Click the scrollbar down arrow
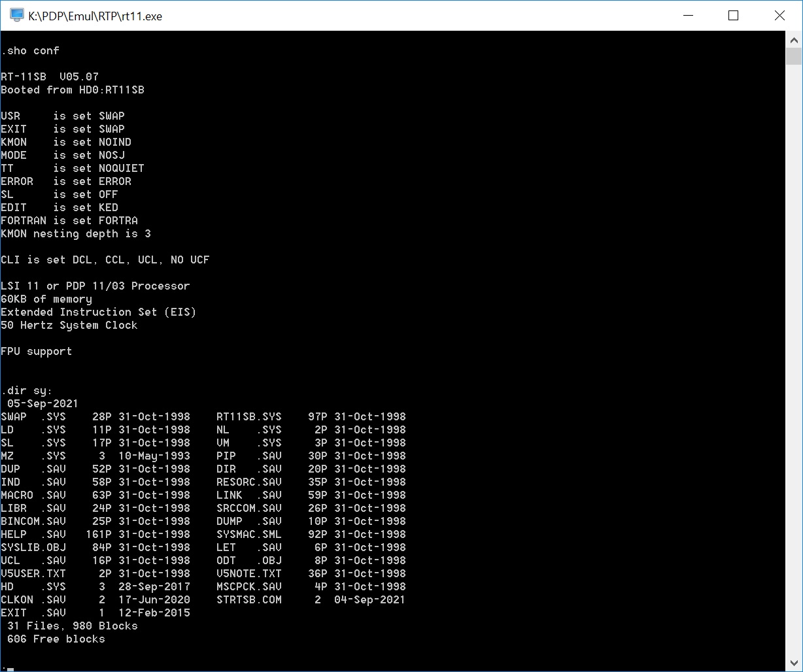The height and width of the screenshot is (672, 803). (794, 663)
